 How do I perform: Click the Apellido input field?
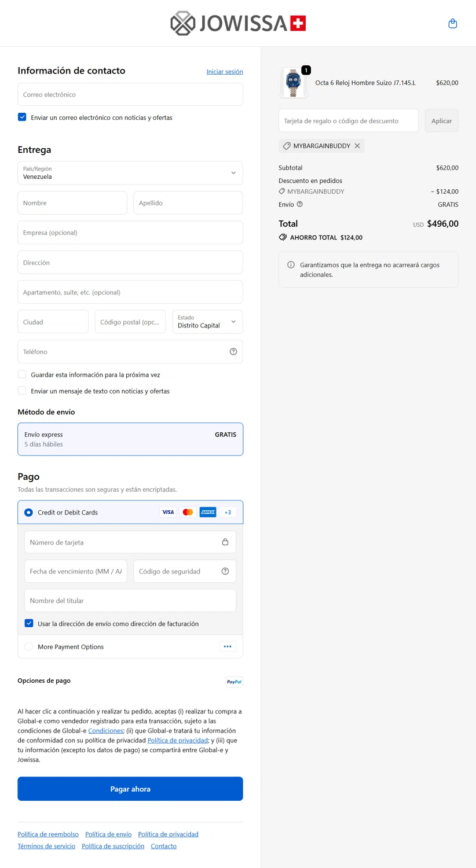(188, 203)
